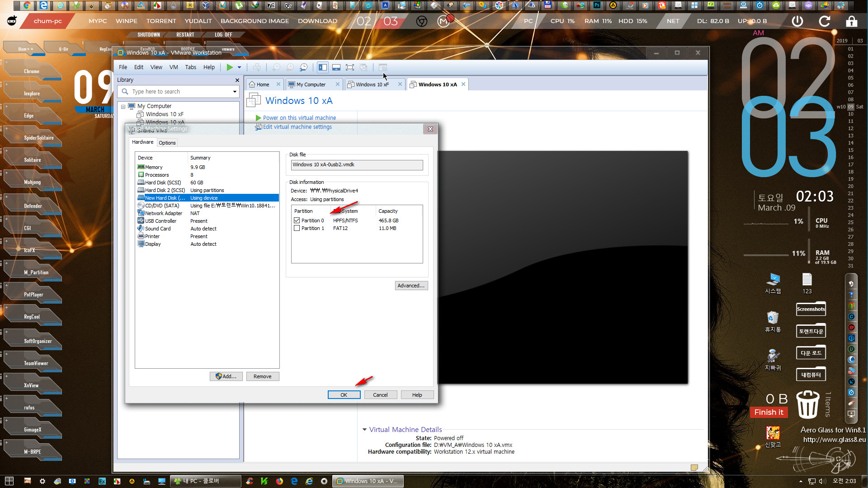
Task: Click the refresh icon in top bar
Action: 825,21
